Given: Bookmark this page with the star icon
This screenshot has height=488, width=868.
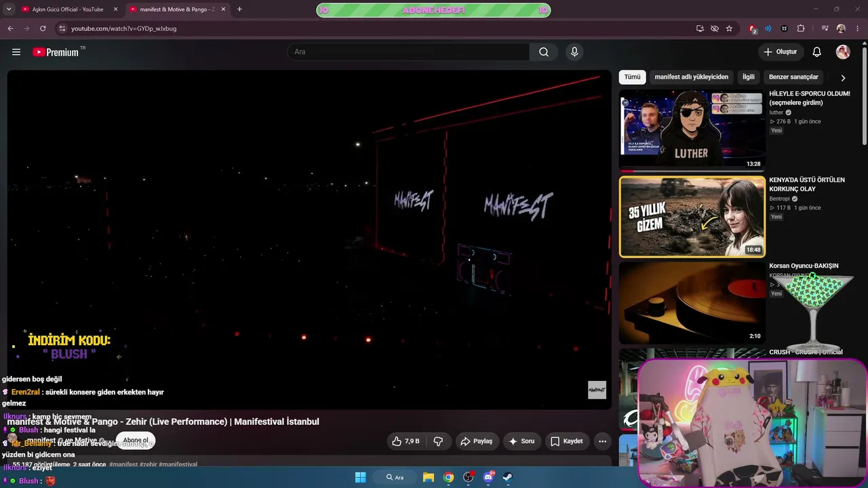Looking at the screenshot, I should pos(729,28).
